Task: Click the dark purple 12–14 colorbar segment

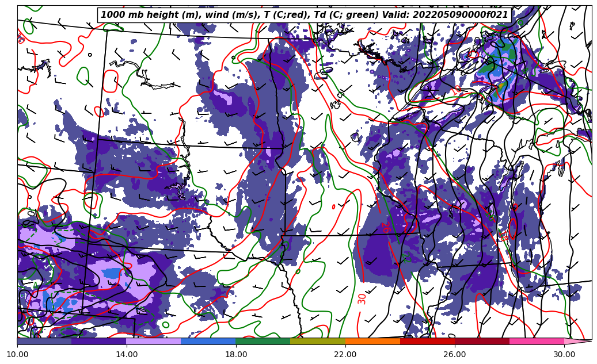Action: (99, 341)
